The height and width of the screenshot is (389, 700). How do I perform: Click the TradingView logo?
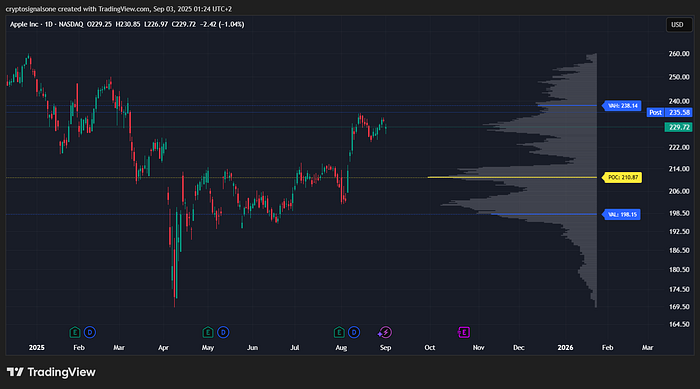tap(51, 372)
